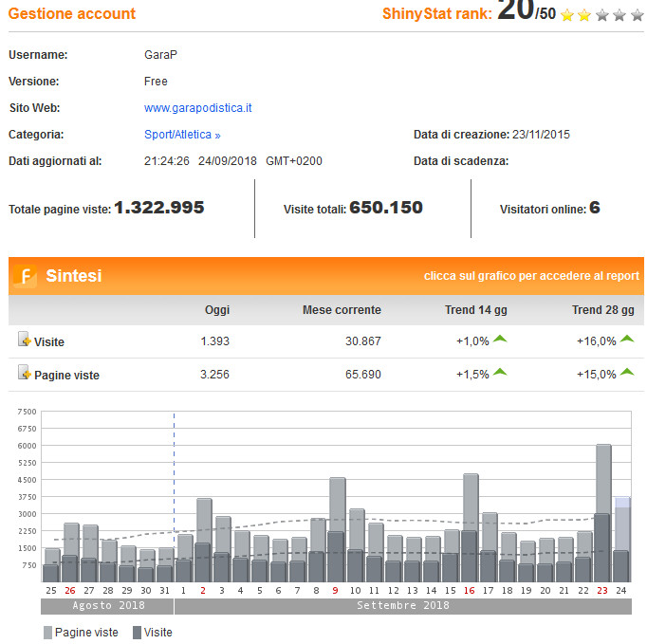This screenshot has width=647, height=644.
Task: Click the Visite month value 30.867
Action: tap(363, 341)
